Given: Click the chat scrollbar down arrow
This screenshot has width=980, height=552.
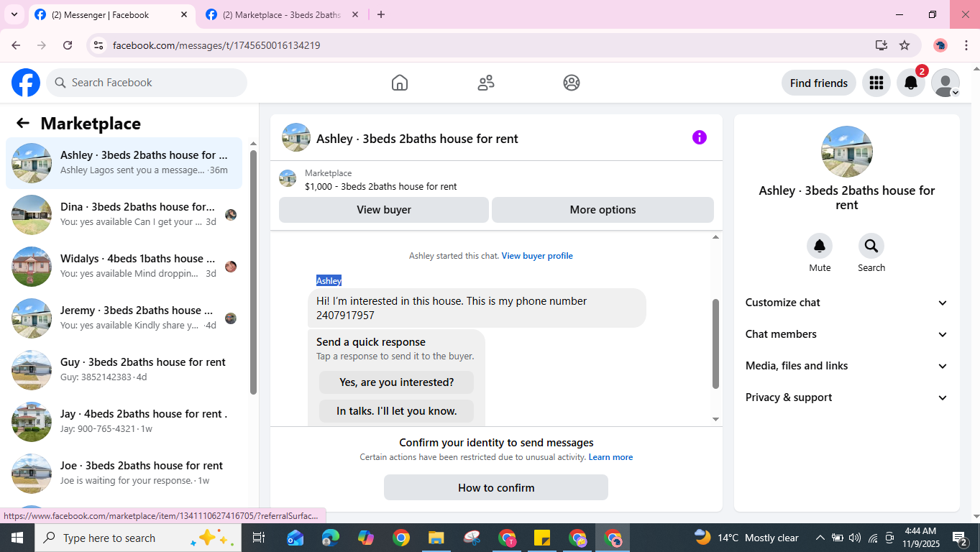Looking at the screenshot, I should click(715, 419).
